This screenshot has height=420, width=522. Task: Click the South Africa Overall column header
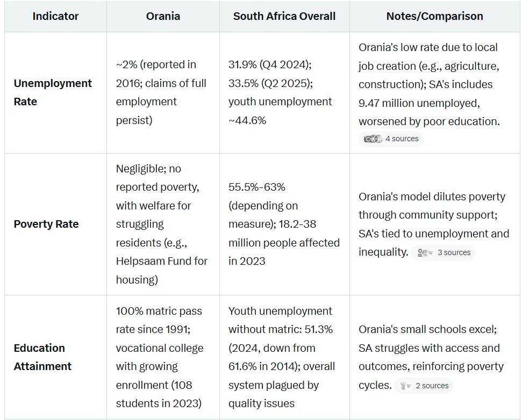284,16
